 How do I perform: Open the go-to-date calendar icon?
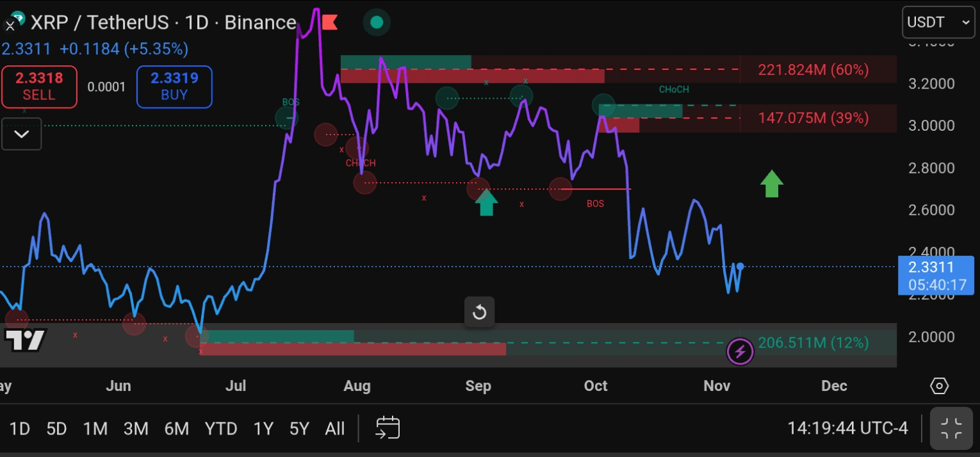[388, 428]
